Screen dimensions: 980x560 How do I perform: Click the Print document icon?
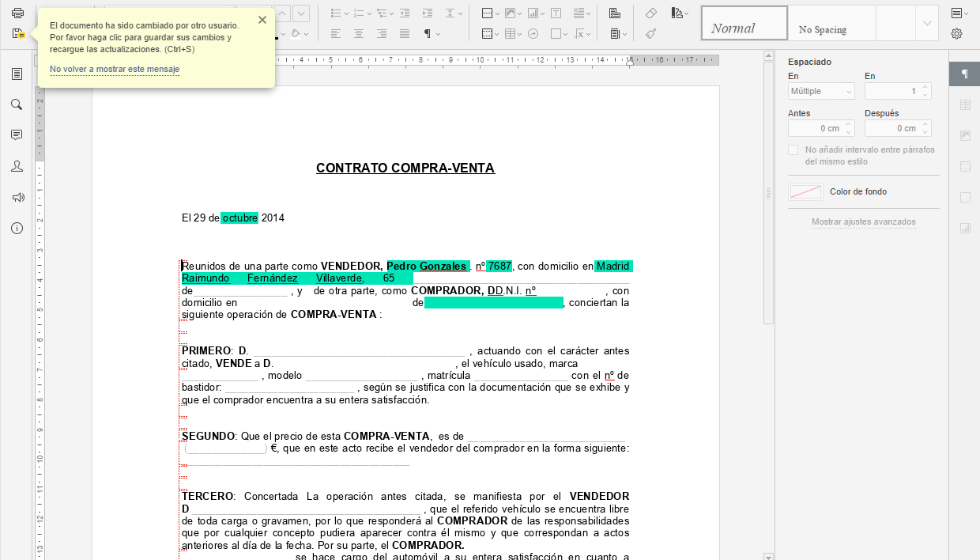pos(17,13)
